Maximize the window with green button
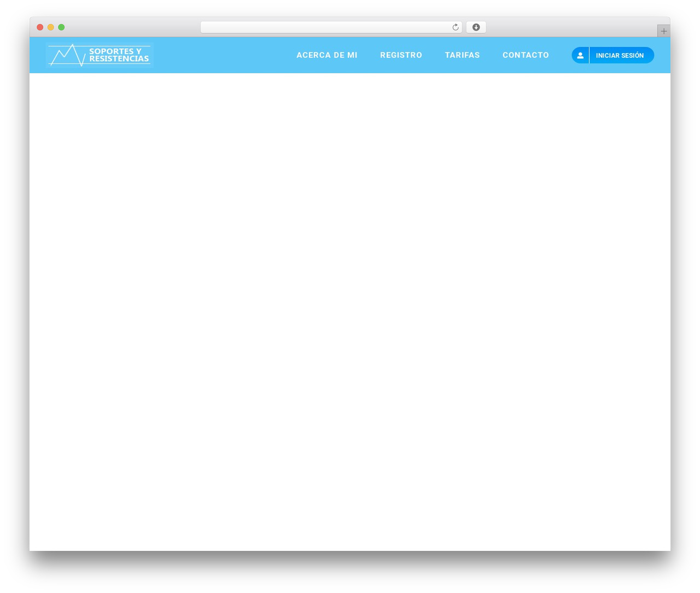This screenshot has width=700, height=593. click(61, 27)
